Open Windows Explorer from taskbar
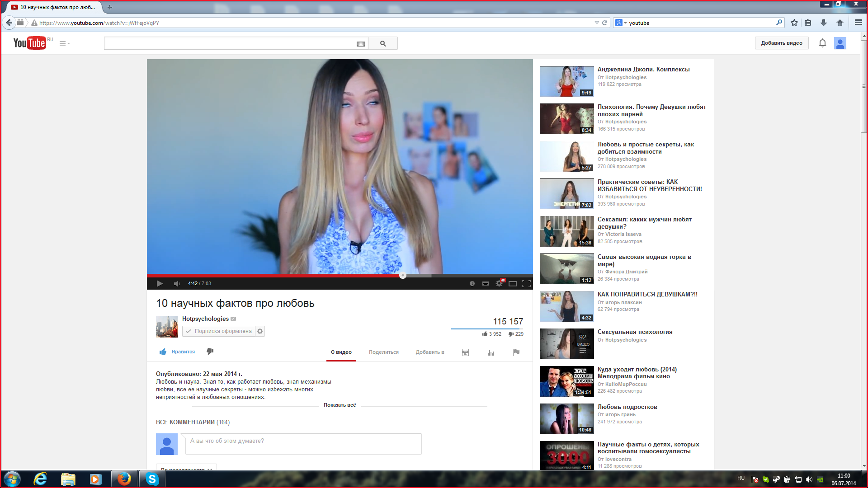The width and height of the screenshot is (868, 488). click(68, 479)
